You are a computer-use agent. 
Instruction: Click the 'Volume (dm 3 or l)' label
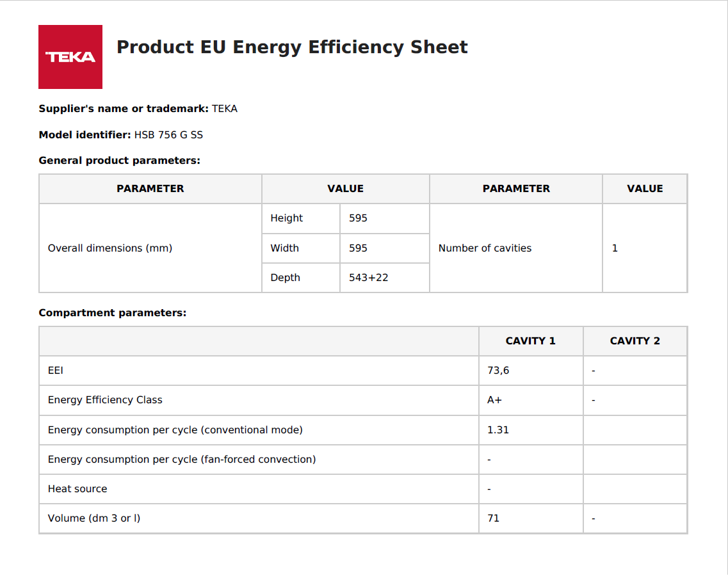(x=93, y=518)
